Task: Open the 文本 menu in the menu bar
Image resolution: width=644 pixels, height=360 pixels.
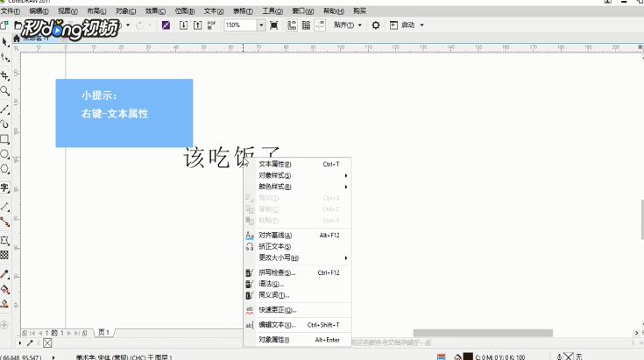Action: click(214, 11)
